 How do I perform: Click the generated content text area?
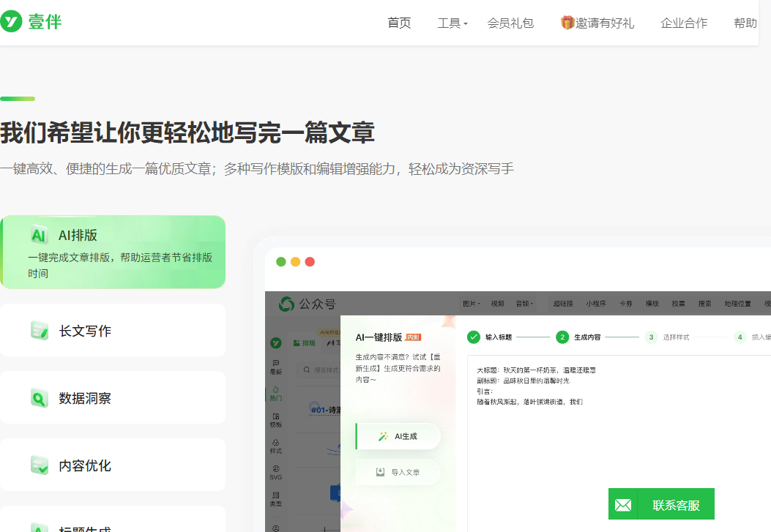point(619,442)
